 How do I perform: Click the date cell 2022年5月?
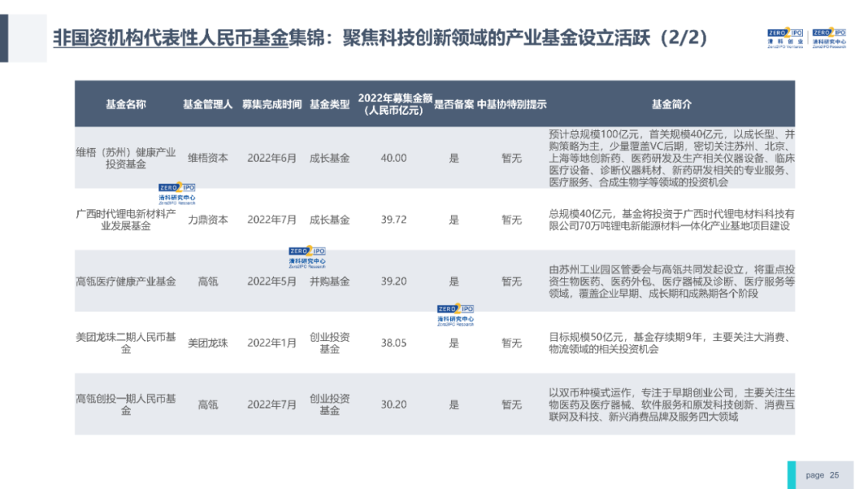click(x=272, y=281)
